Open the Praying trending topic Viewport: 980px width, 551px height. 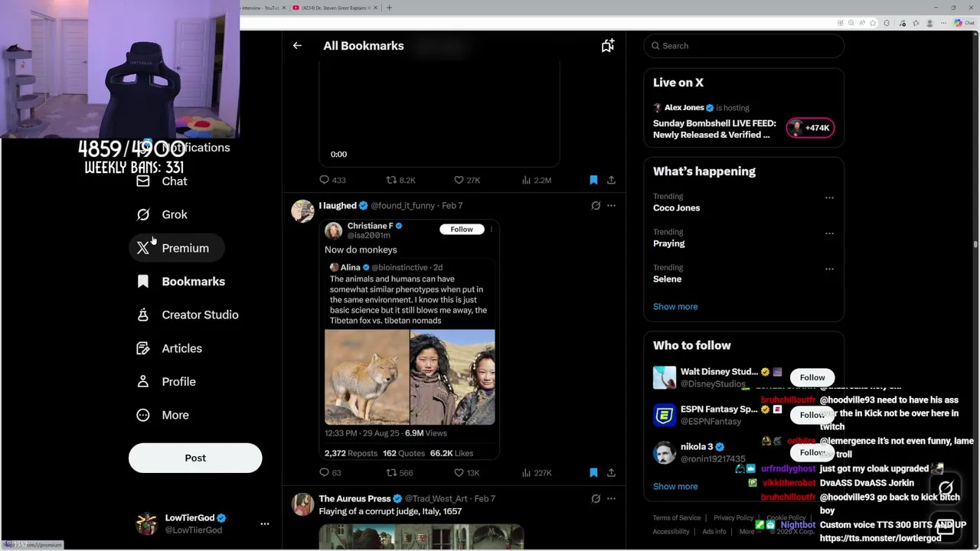coord(668,243)
